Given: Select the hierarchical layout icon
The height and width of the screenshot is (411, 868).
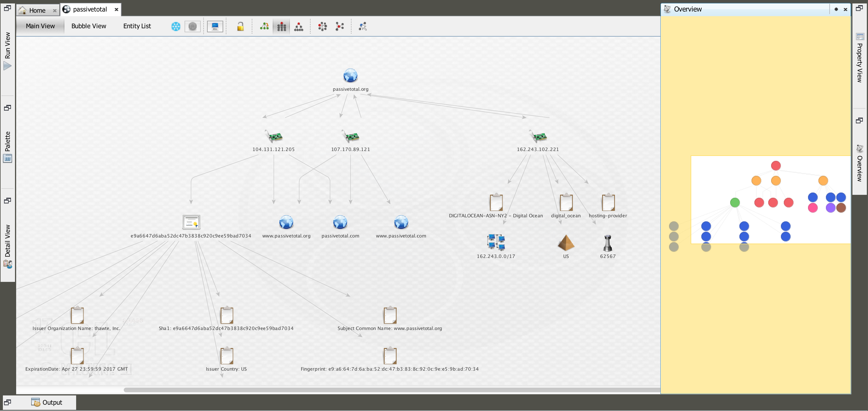Looking at the screenshot, I should 298,26.
